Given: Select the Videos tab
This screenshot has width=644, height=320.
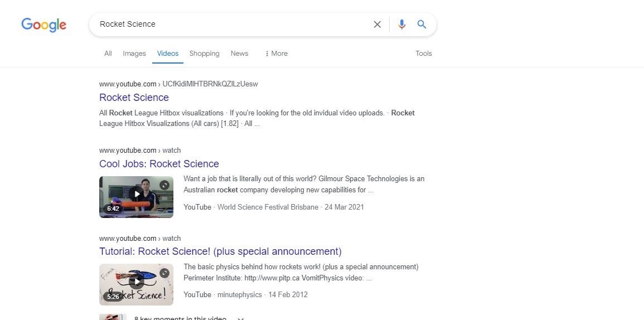Looking at the screenshot, I should click(x=168, y=54).
